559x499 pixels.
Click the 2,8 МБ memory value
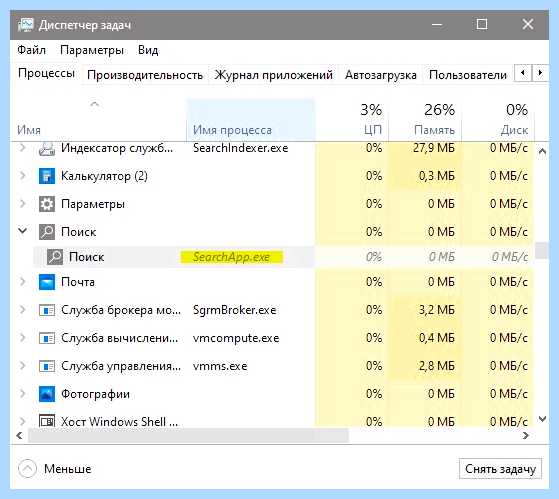(437, 366)
